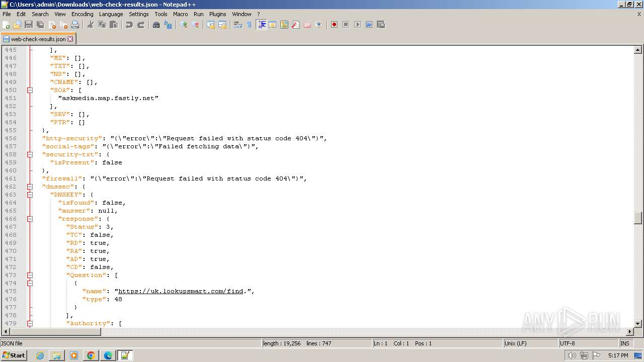Click the volume speaker tray icon
The image size is (644, 362).
pos(572,355)
